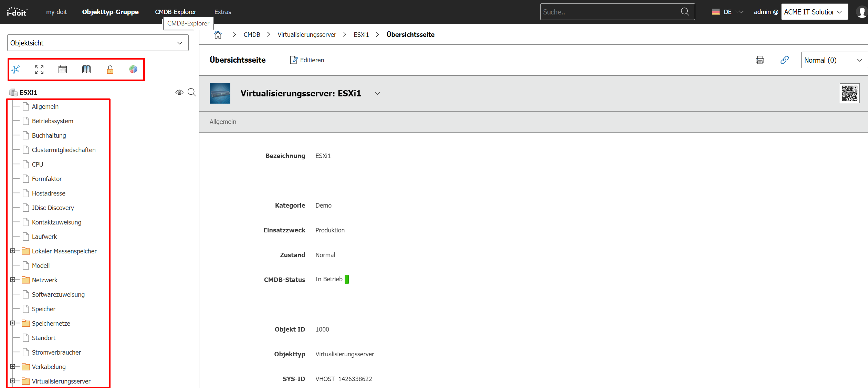Open the CMDB-Explorer network icon

point(15,70)
